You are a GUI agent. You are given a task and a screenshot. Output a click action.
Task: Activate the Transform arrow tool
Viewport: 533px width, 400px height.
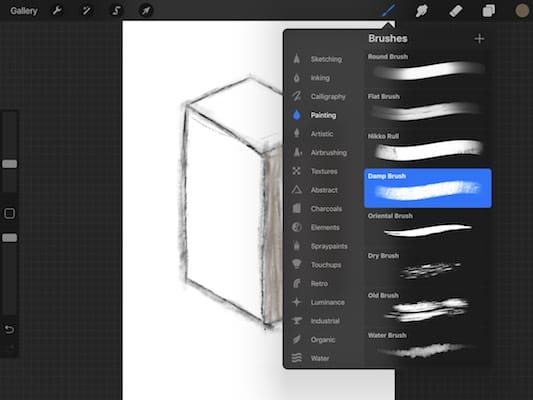(146, 11)
